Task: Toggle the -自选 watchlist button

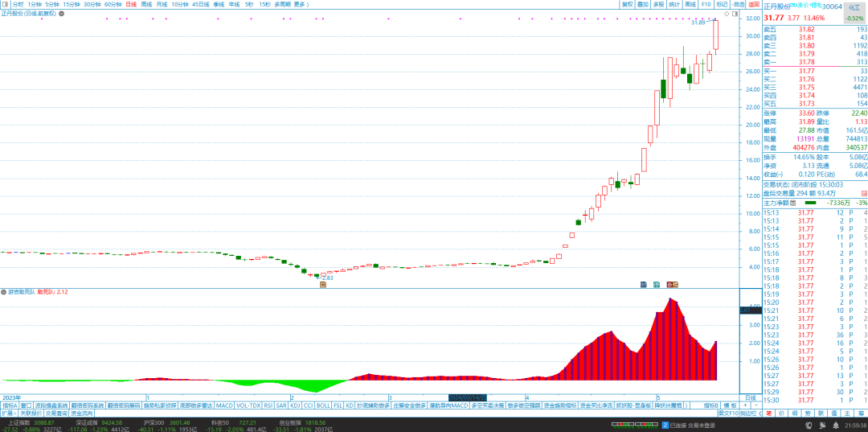Action: pos(739,4)
